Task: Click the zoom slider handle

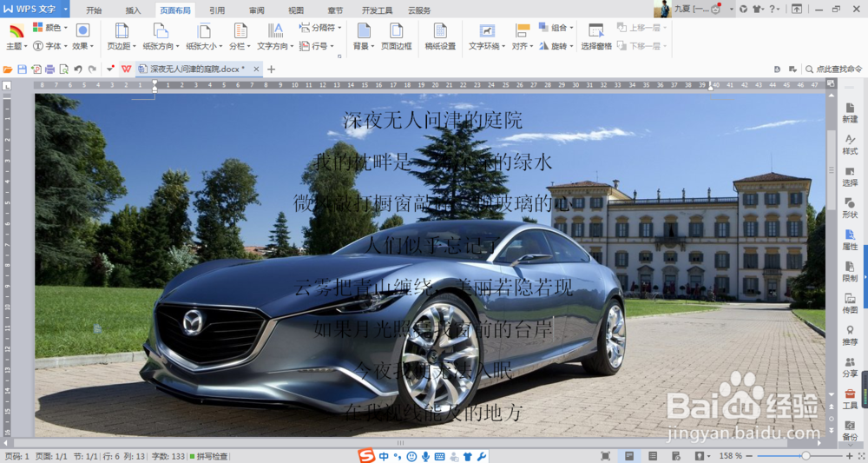Action: click(806, 456)
